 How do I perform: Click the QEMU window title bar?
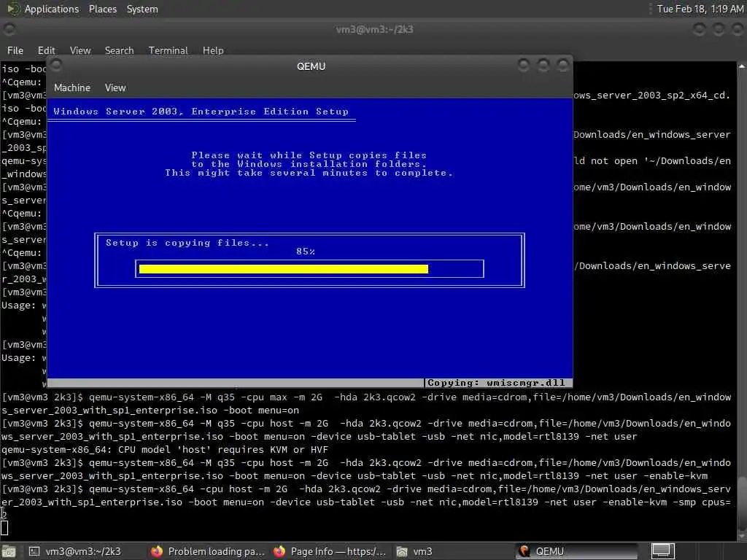point(311,66)
